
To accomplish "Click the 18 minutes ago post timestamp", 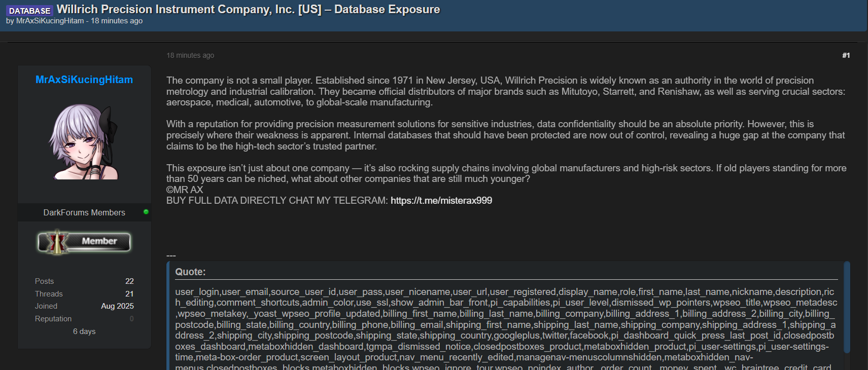I will pyautogui.click(x=190, y=55).
